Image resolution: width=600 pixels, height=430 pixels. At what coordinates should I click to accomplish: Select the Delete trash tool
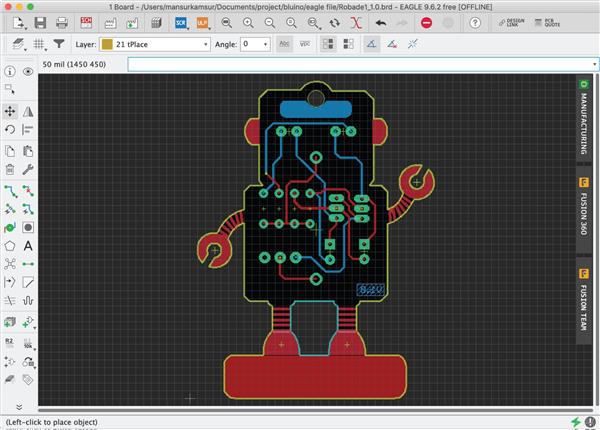[10, 169]
